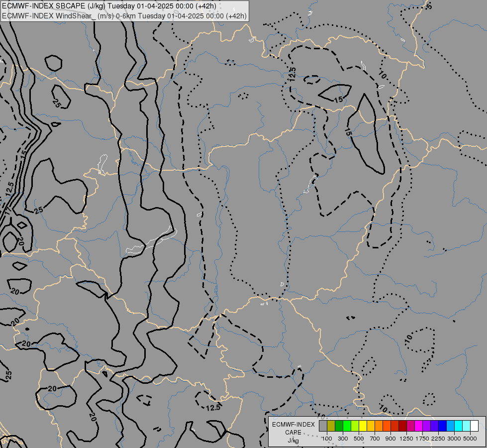Screen dimensions: 487x448
Task: Pick the lime yellow-green legend swatch
Action: 355,426
